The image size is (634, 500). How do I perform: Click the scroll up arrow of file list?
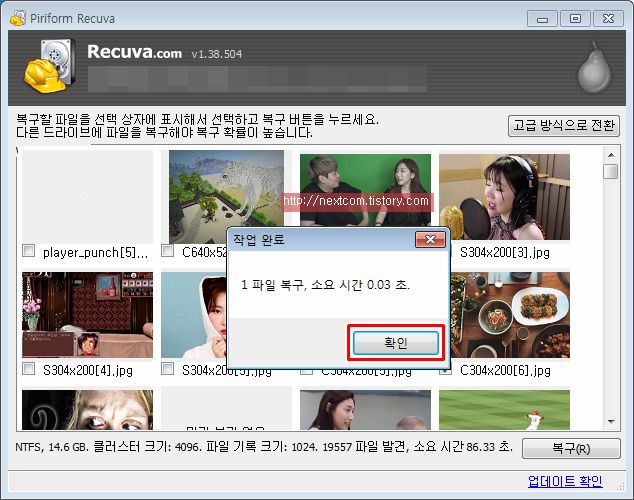(611, 155)
